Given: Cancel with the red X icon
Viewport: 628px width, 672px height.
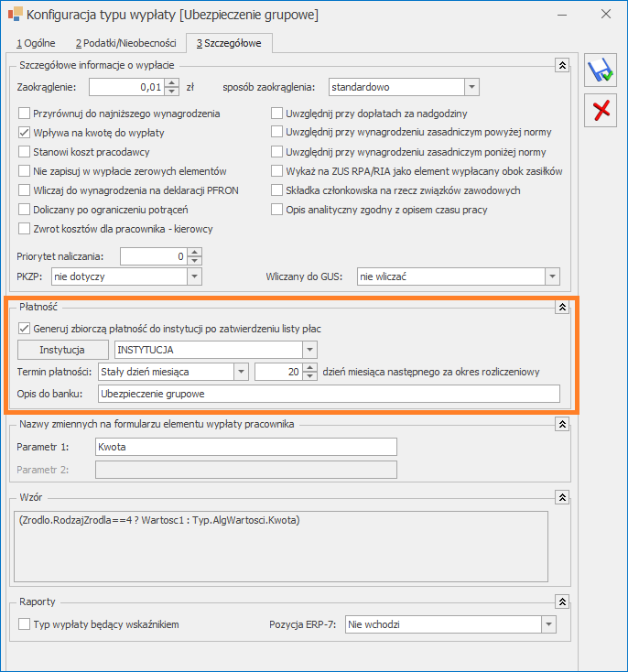Looking at the screenshot, I should 601,110.
